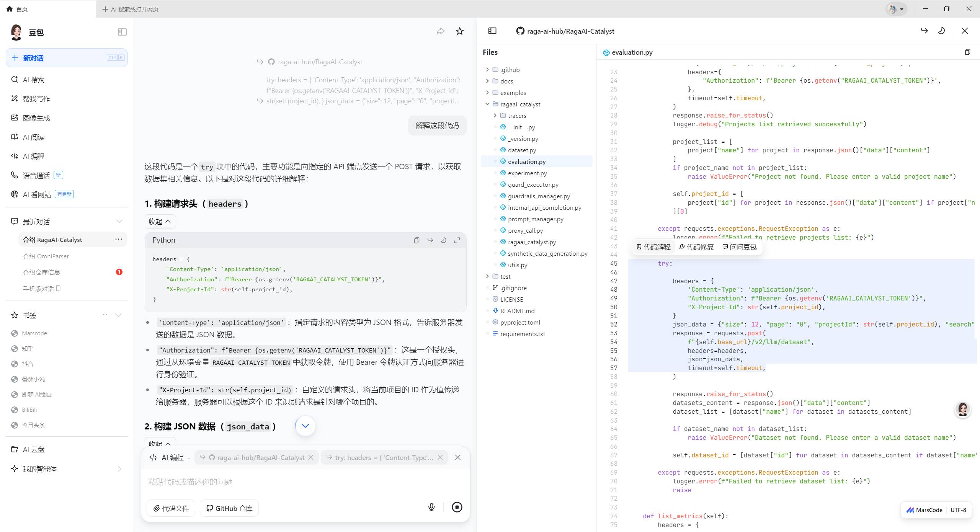
Task: Toggle dark mode moon icon in repo header
Action: click(x=941, y=31)
